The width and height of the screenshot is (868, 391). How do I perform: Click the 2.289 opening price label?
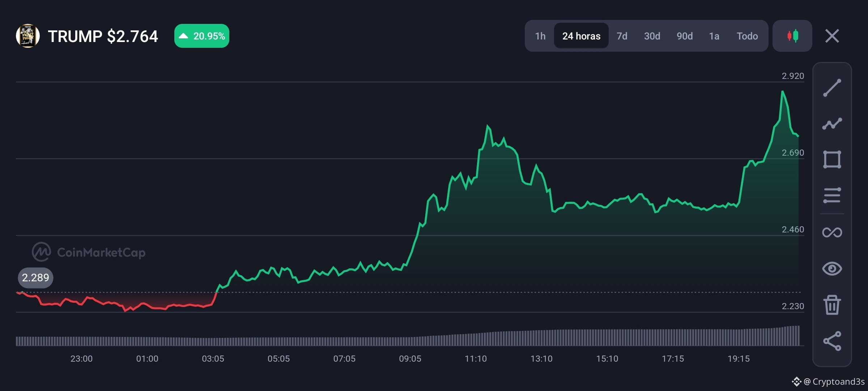coord(35,278)
